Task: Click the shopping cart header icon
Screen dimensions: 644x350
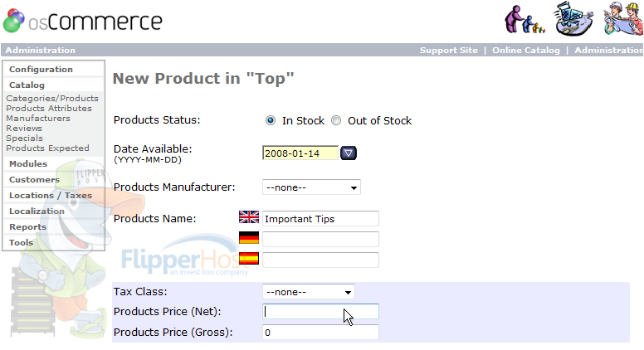Action: tap(573, 19)
